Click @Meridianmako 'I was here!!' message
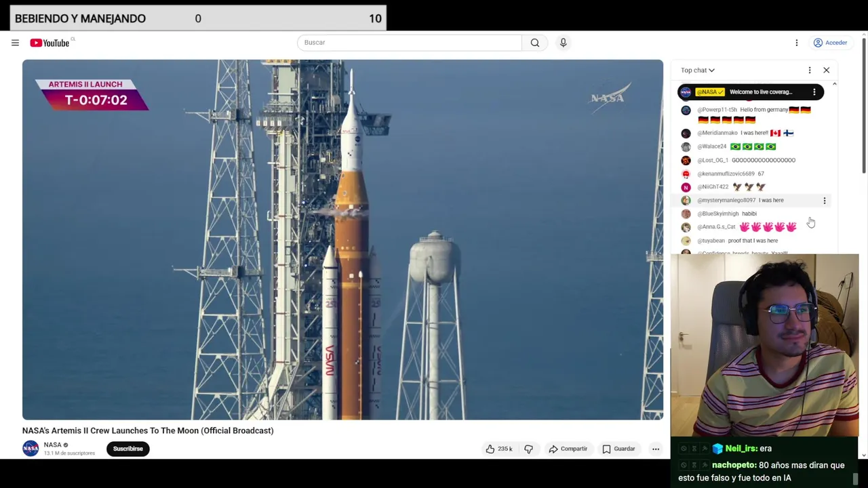Image resolution: width=868 pixels, height=488 pixels. [753, 133]
